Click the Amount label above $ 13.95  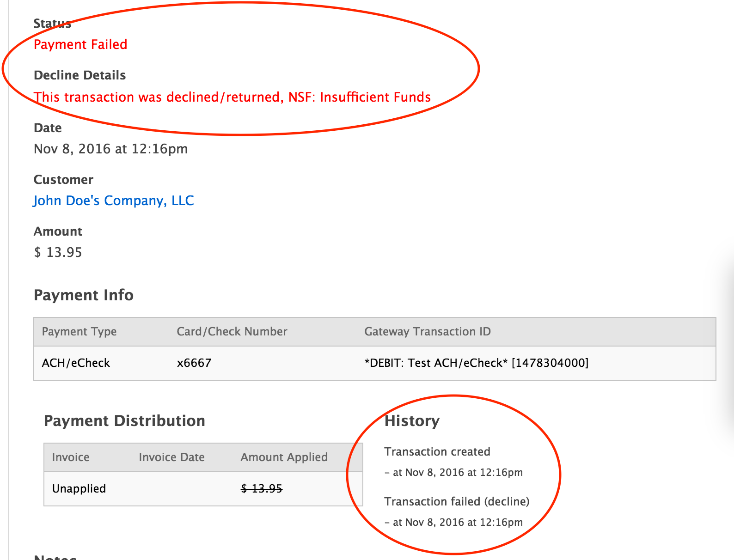coord(58,231)
